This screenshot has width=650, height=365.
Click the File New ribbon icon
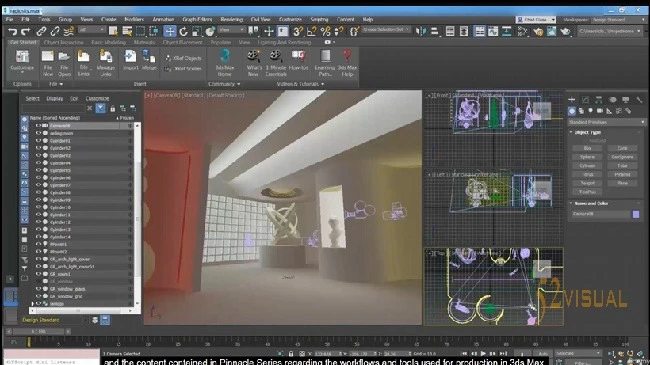click(x=48, y=63)
